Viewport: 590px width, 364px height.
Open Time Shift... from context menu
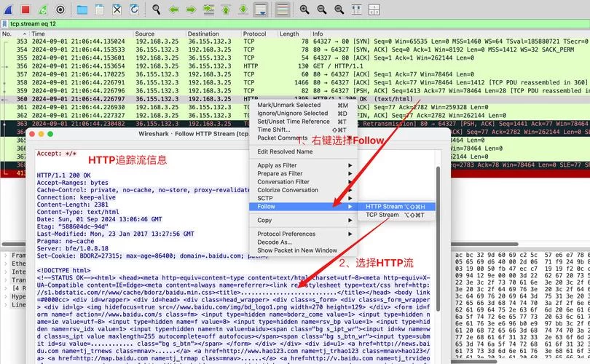pos(303,130)
